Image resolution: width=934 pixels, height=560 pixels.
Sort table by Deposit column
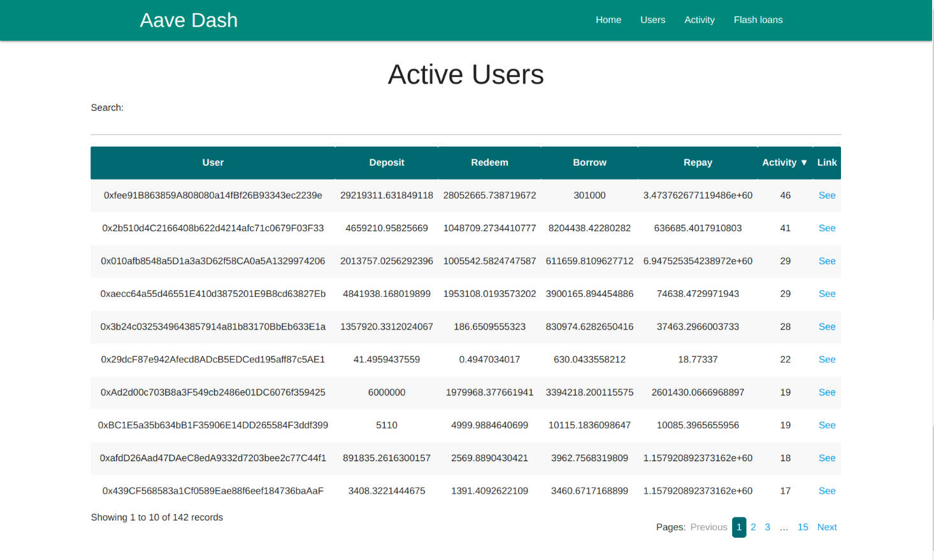click(387, 162)
